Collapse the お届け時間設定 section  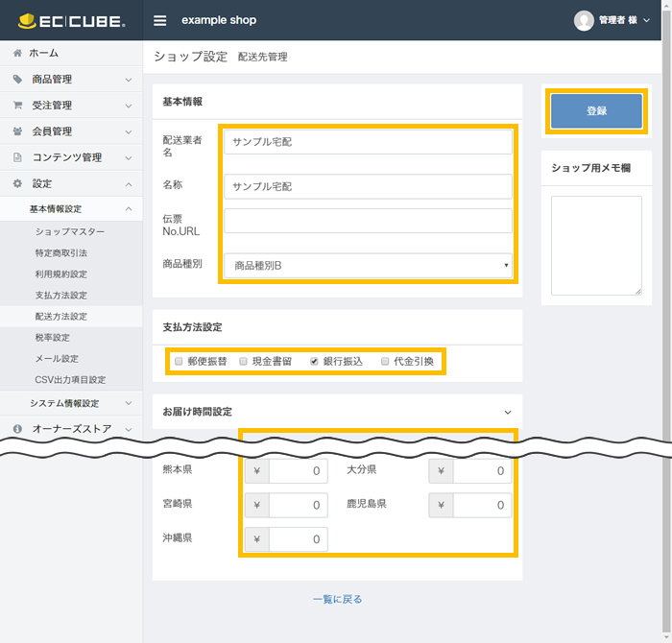click(508, 412)
